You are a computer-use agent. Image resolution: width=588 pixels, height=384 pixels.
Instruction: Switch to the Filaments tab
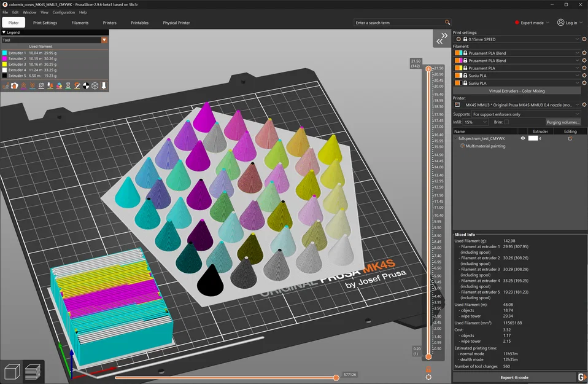click(x=80, y=23)
